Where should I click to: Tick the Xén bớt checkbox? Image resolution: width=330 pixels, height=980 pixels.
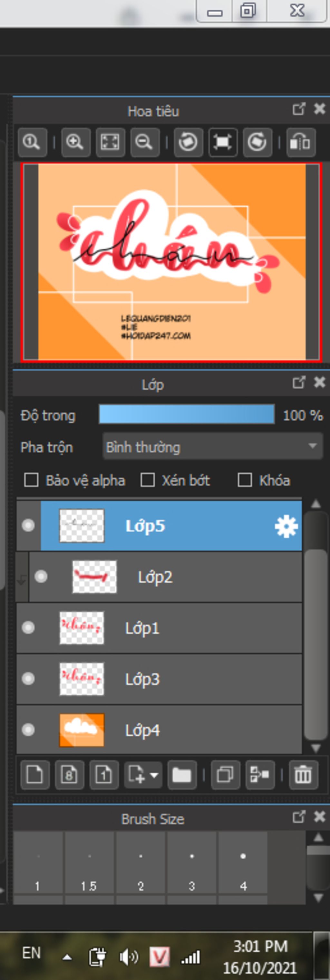pos(148,480)
